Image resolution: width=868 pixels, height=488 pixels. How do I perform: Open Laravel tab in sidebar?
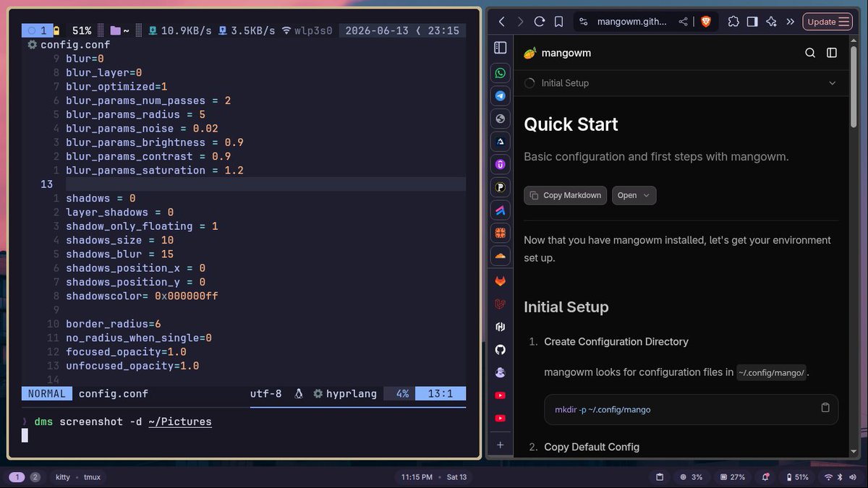pyautogui.click(x=500, y=304)
